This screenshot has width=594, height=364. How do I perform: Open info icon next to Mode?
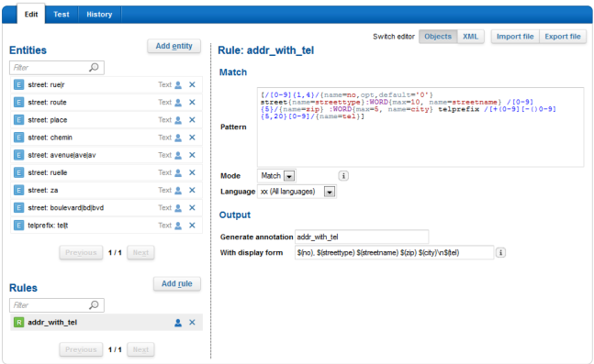pyautogui.click(x=343, y=175)
